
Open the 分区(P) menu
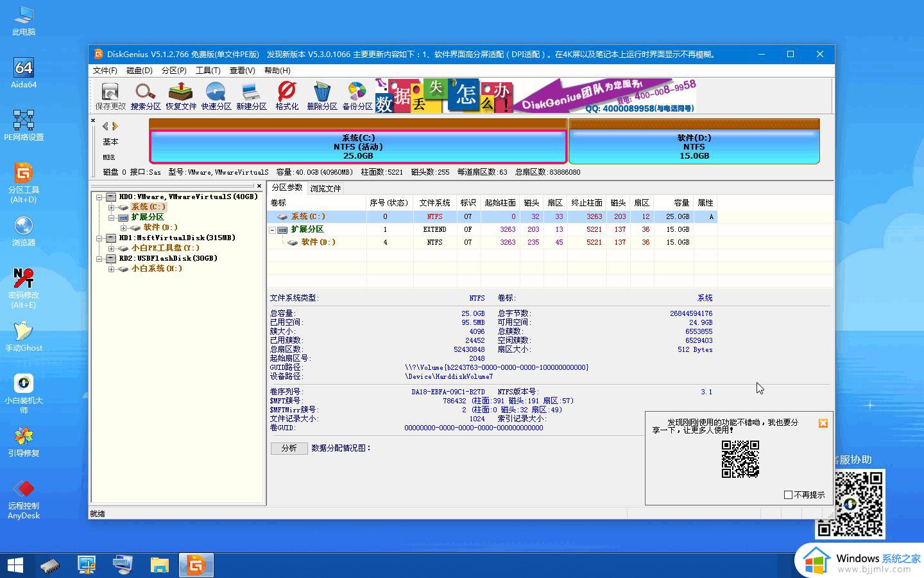(174, 71)
